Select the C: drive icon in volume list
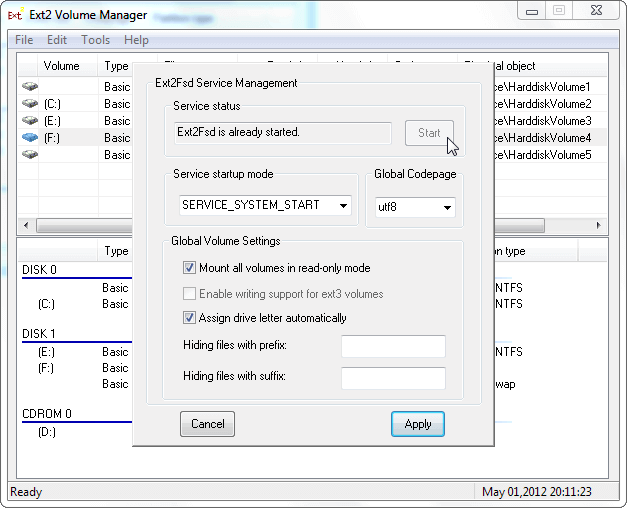 click(x=30, y=104)
